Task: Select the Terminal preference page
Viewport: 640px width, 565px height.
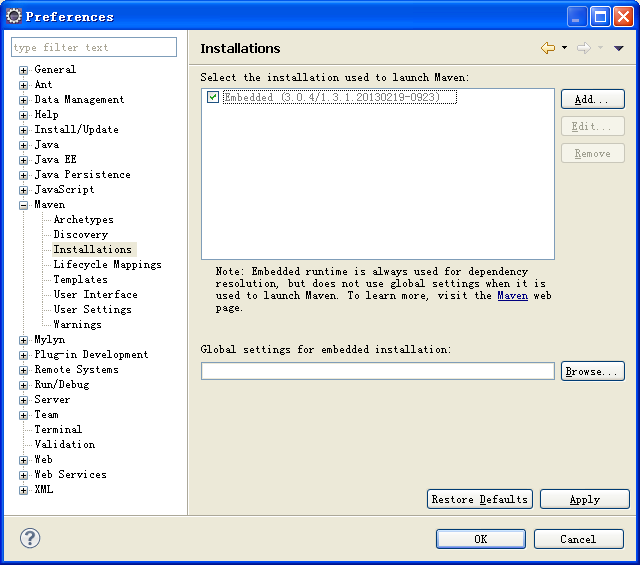Action: [x=58, y=429]
